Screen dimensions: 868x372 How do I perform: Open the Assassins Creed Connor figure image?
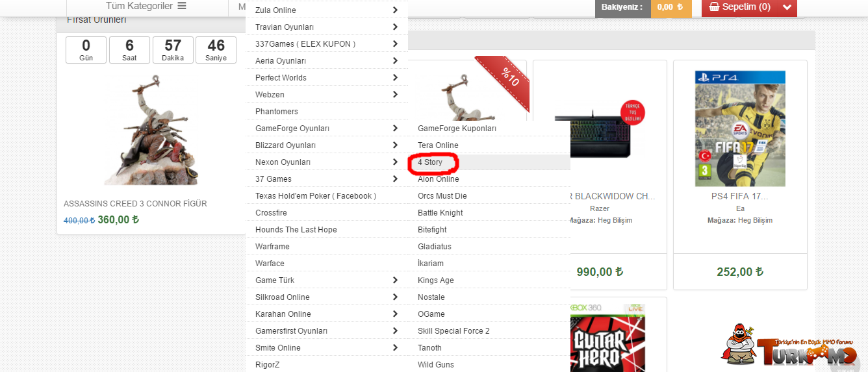pos(151,129)
